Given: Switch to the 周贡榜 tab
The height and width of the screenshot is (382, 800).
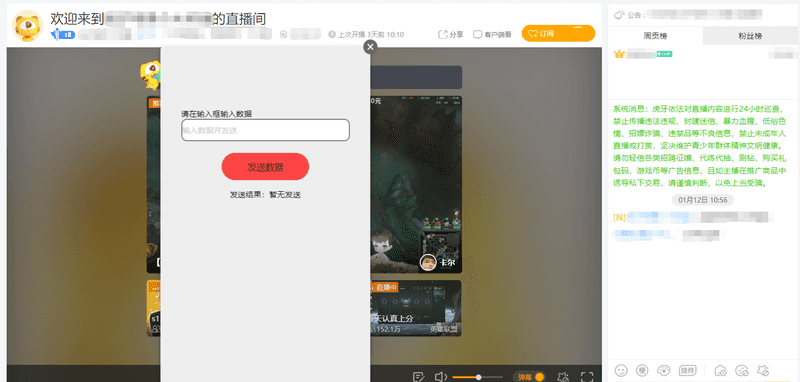Looking at the screenshot, I should pos(656,36).
